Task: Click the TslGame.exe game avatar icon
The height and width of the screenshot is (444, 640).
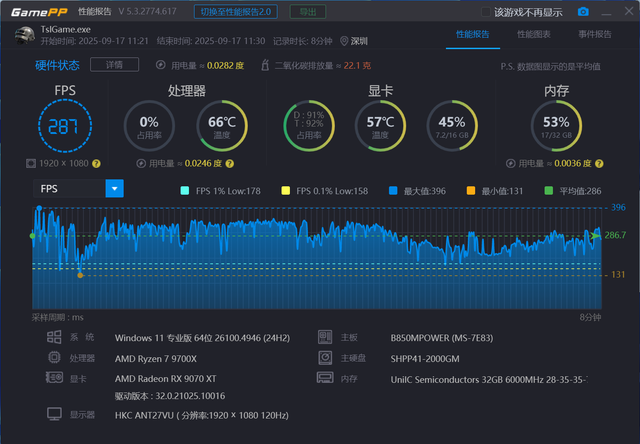Action: pyautogui.click(x=24, y=35)
